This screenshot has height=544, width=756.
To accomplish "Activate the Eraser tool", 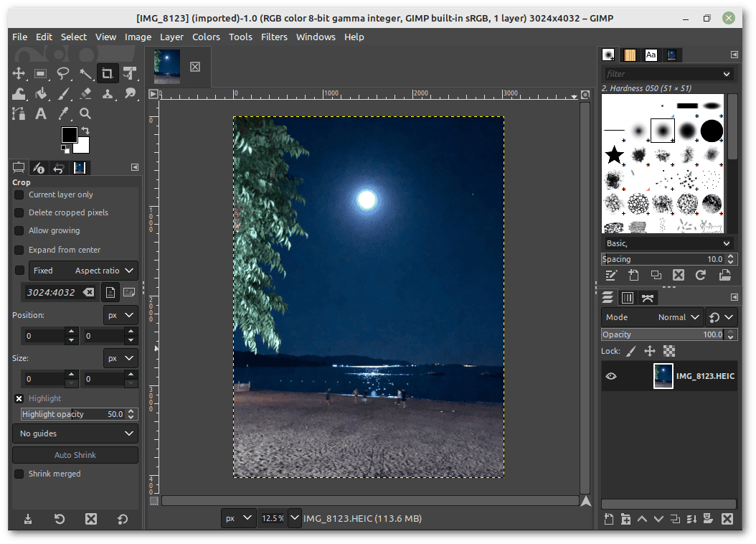I will pos(85,93).
